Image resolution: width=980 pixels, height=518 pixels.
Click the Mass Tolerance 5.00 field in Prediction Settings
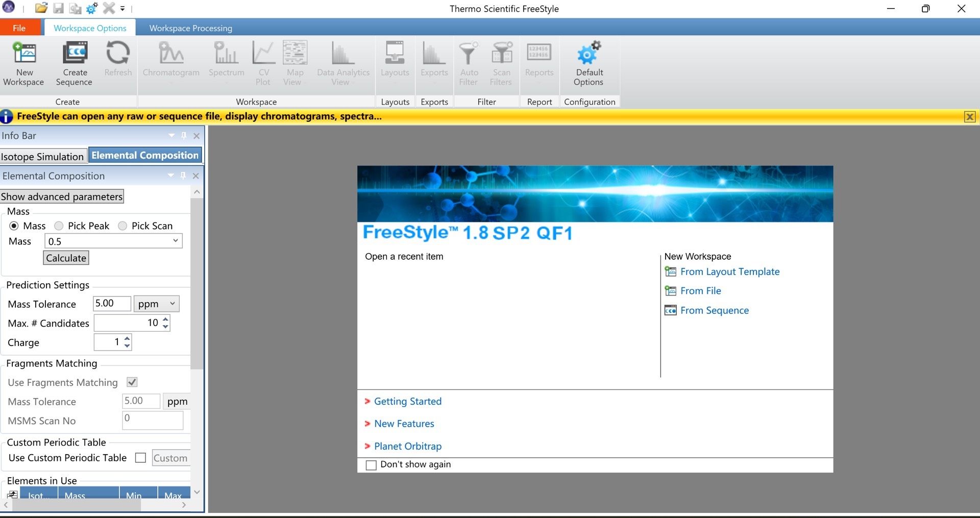point(112,304)
